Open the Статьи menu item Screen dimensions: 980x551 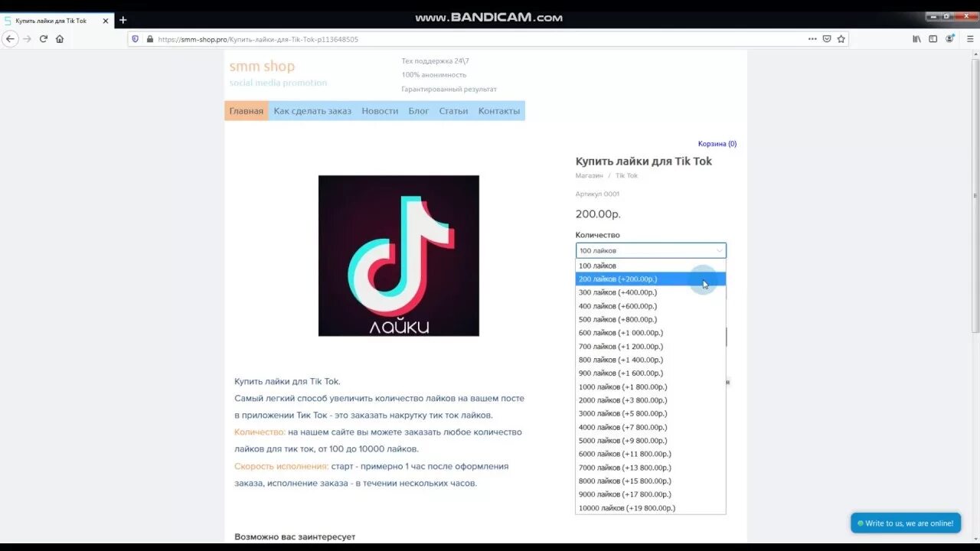tap(453, 111)
